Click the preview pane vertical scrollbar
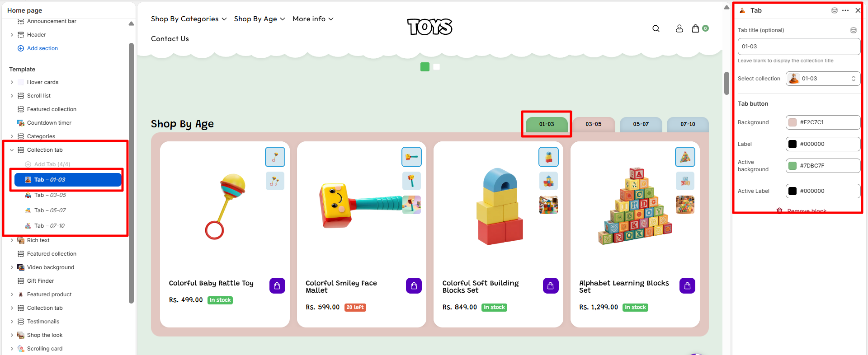This screenshot has height=355, width=868. tap(726, 84)
